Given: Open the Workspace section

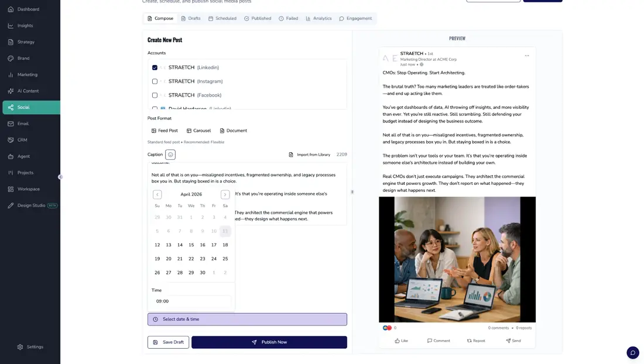Looking at the screenshot, I should coord(30,189).
